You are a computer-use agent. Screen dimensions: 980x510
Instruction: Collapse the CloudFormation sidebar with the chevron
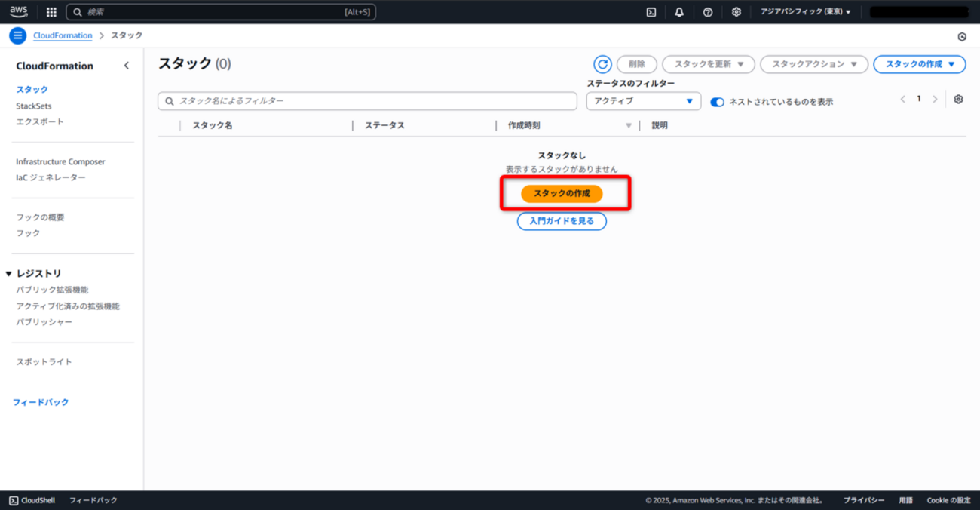pos(127,66)
